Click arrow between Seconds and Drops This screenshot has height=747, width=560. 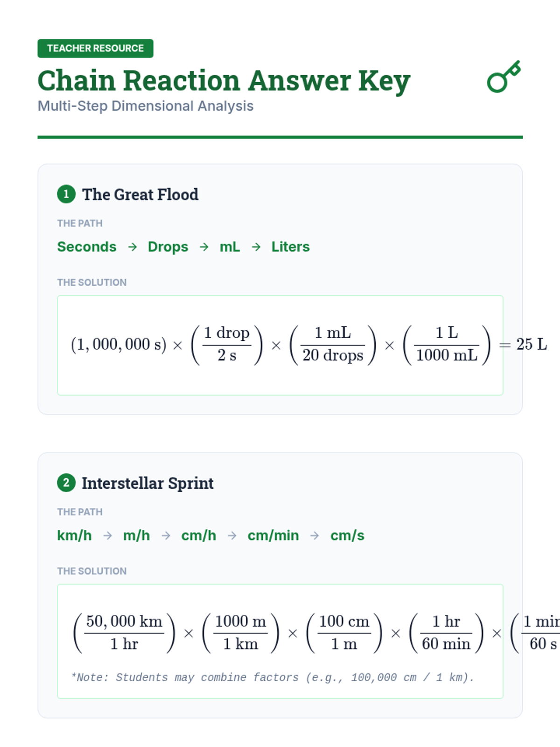click(133, 247)
